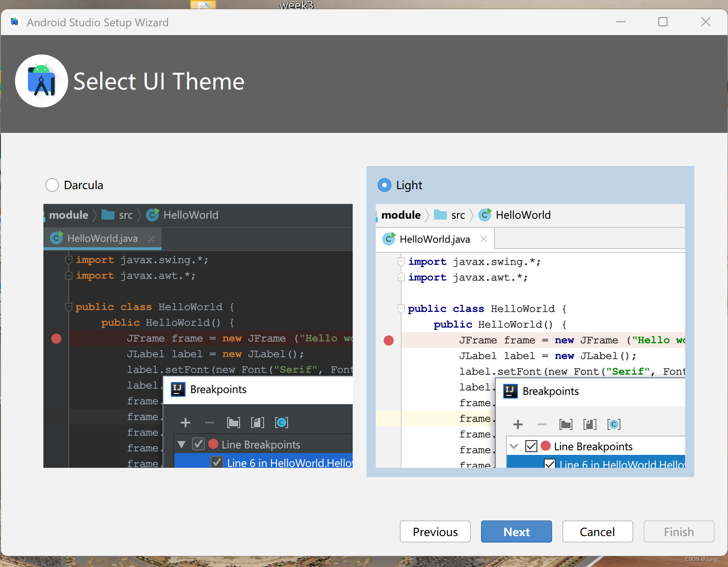Viewport: 728px width, 567px height.
Task: Click the Darcula theme preview image
Action: pyautogui.click(x=198, y=336)
